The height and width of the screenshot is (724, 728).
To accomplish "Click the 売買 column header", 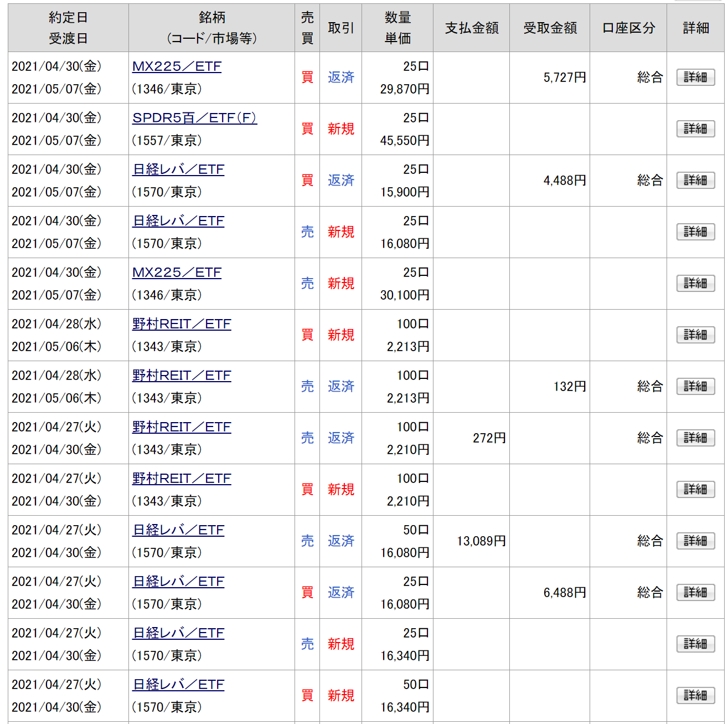I will pos(307,28).
